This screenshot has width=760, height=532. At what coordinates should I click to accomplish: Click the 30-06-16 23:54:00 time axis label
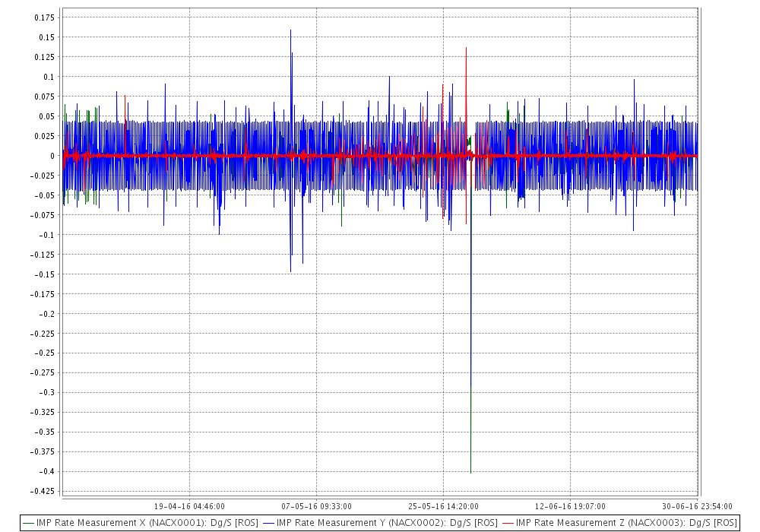coord(698,506)
